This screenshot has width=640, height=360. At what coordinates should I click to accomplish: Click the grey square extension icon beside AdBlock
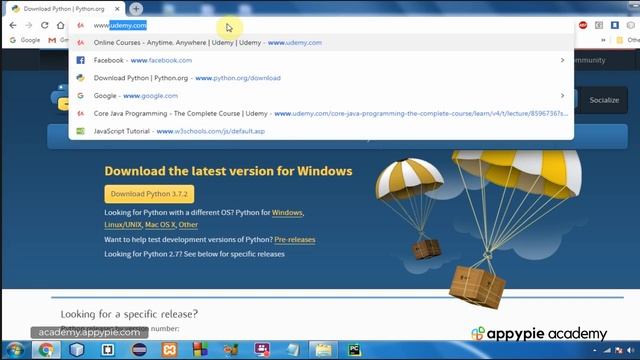point(599,25)
